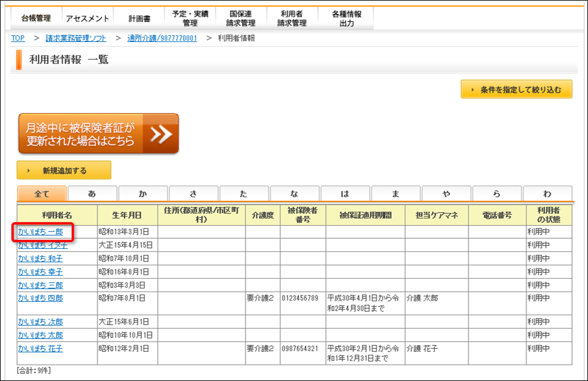
Task: Select the は tab
Action: click(345, 194)
